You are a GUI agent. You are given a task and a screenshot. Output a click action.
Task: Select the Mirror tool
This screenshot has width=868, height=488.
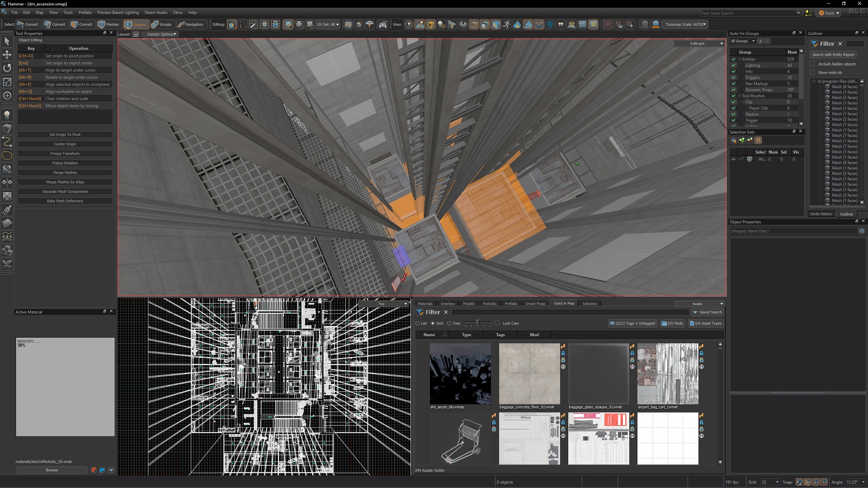coord(7,183)
